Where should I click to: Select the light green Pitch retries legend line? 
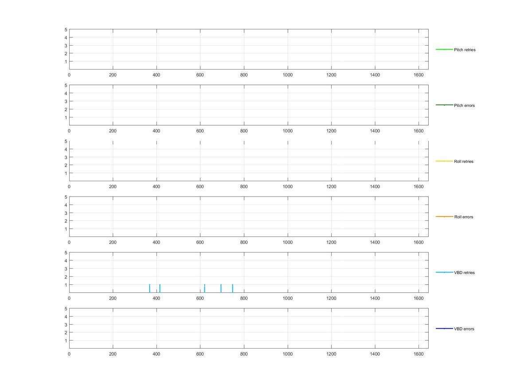444,49
